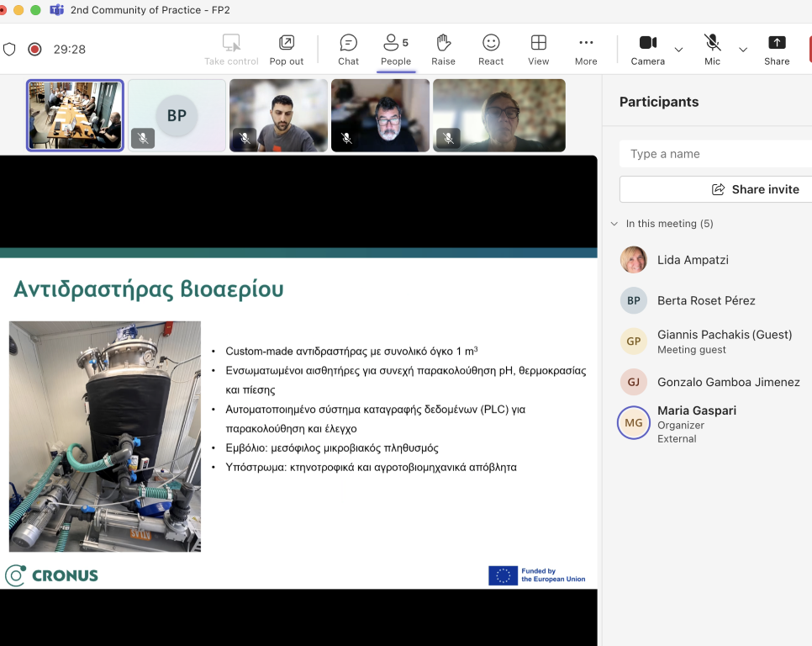Open the Chat panel
Screen dimensions: 812x646
point(348,50)
